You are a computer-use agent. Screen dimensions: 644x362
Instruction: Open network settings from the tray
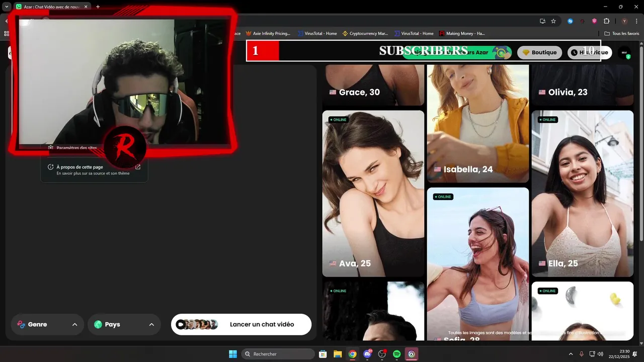592,354
